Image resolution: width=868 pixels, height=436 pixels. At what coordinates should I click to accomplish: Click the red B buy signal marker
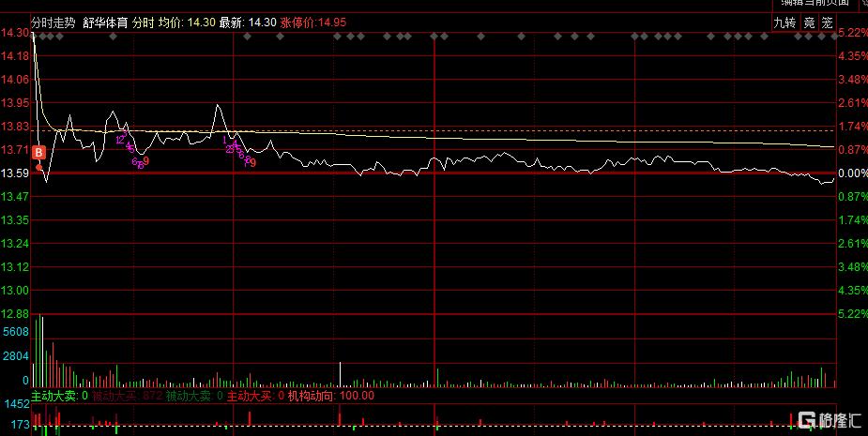[x=38, y=152]
